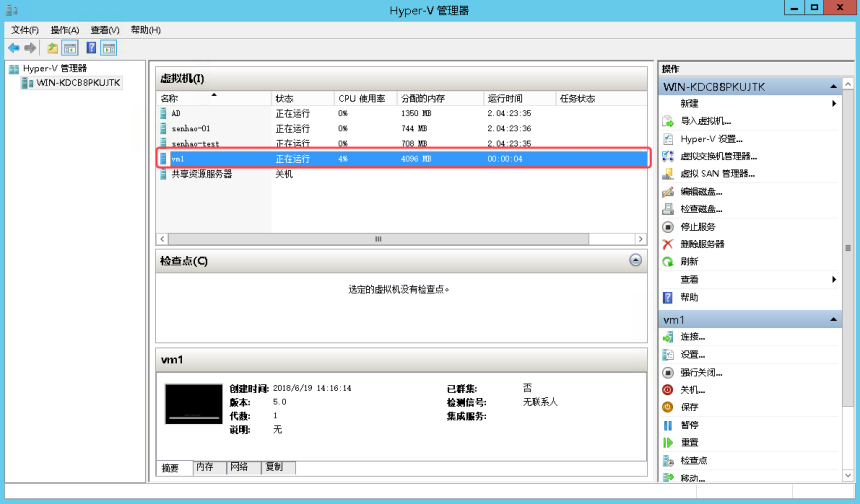The width and height of the screenshot is (860, 504).
Task: Select the senhao-01 virtual machine row
Action: pyautogui.click(x=401, y=128)
